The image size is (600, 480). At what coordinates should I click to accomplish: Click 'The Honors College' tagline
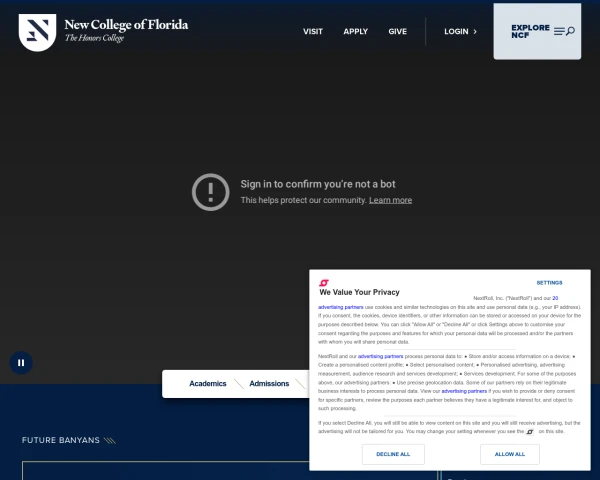[95, 38]
